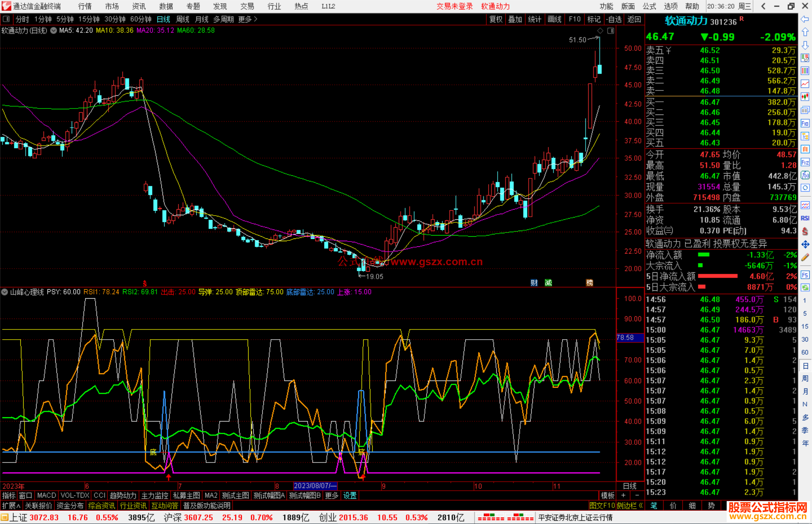Click the 5日净流入额 red bar
Screen dimensions: 812x524
coord(717,276)
